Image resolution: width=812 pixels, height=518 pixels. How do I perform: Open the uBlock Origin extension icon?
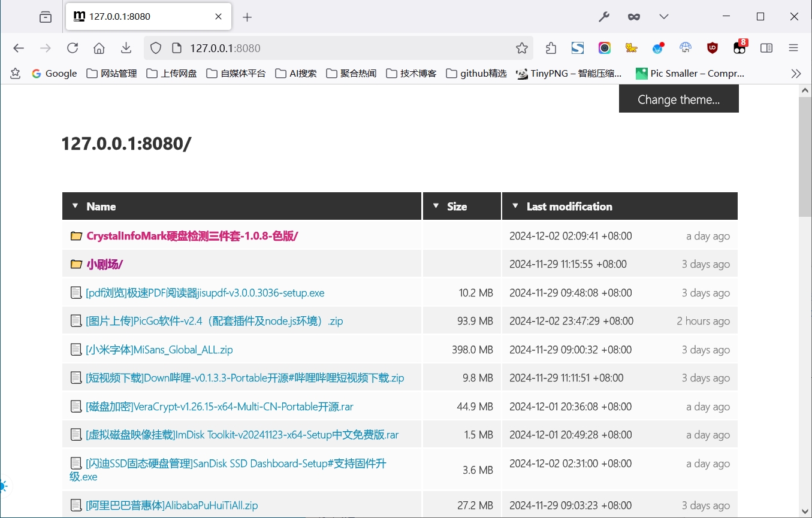(x=712, y=48)
